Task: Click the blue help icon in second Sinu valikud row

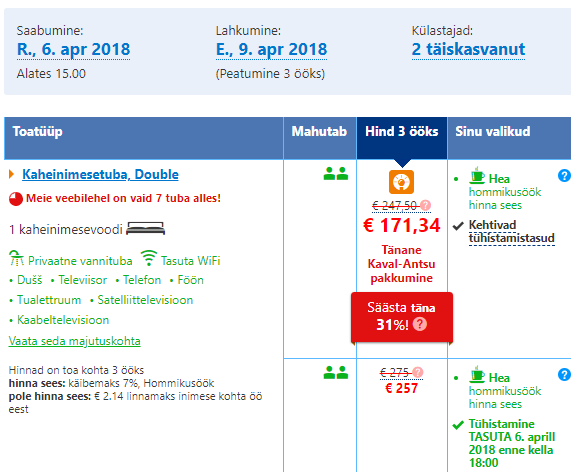Action: [x=564, y=374]
